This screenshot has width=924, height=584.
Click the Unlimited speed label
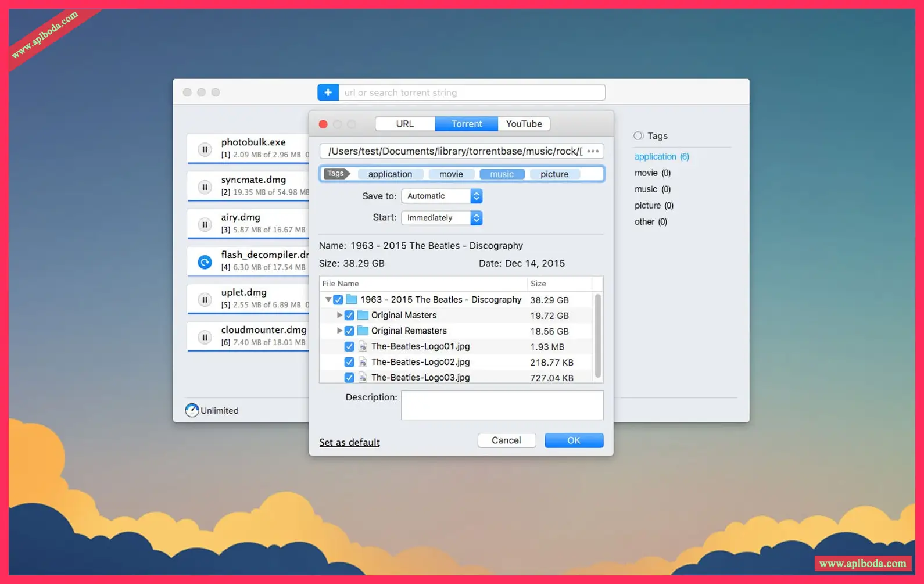220,411
